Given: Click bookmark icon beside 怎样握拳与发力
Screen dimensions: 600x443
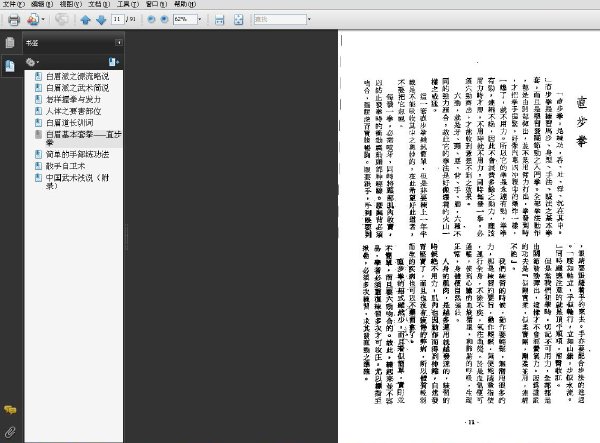Looking at the screenshot, I should pos(38,99).
